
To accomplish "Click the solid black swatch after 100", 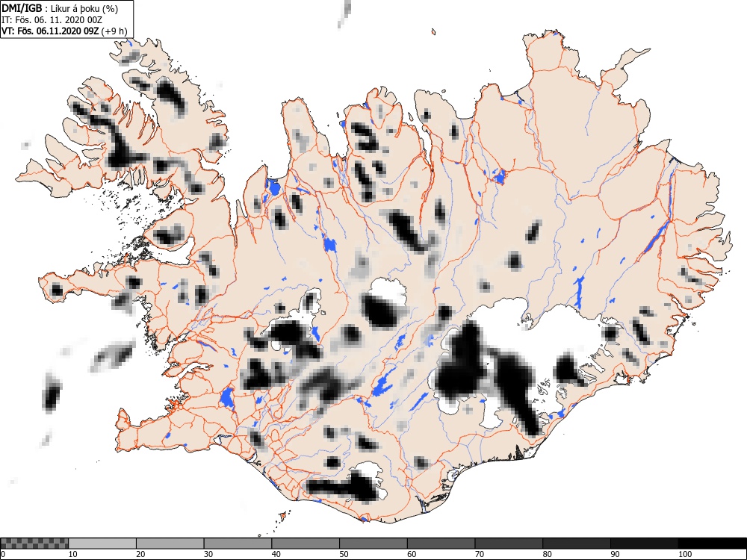I will coord(712,544).
